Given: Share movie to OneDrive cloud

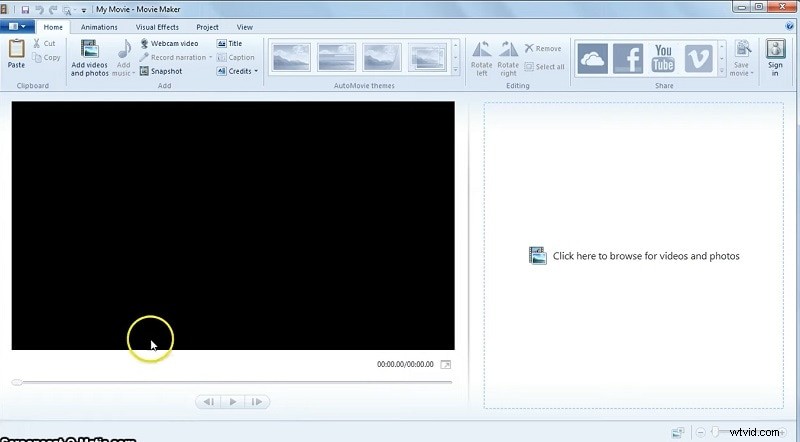Looking at the screenshot, I should tap(592, 58).
